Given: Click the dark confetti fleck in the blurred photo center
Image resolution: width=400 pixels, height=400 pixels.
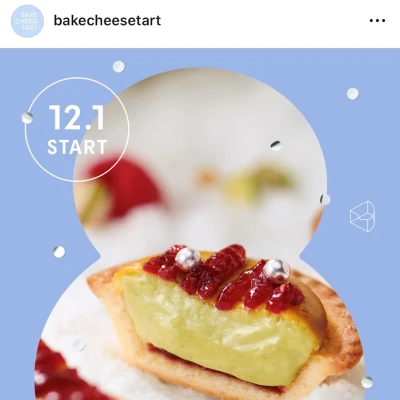Looking at the screenshot, I should 276,145.
